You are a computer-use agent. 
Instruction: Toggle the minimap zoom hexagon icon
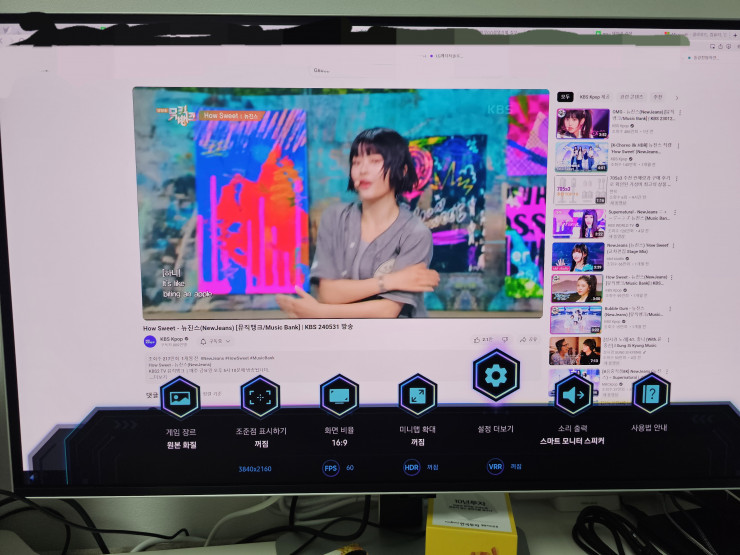(x=418, y=395)
